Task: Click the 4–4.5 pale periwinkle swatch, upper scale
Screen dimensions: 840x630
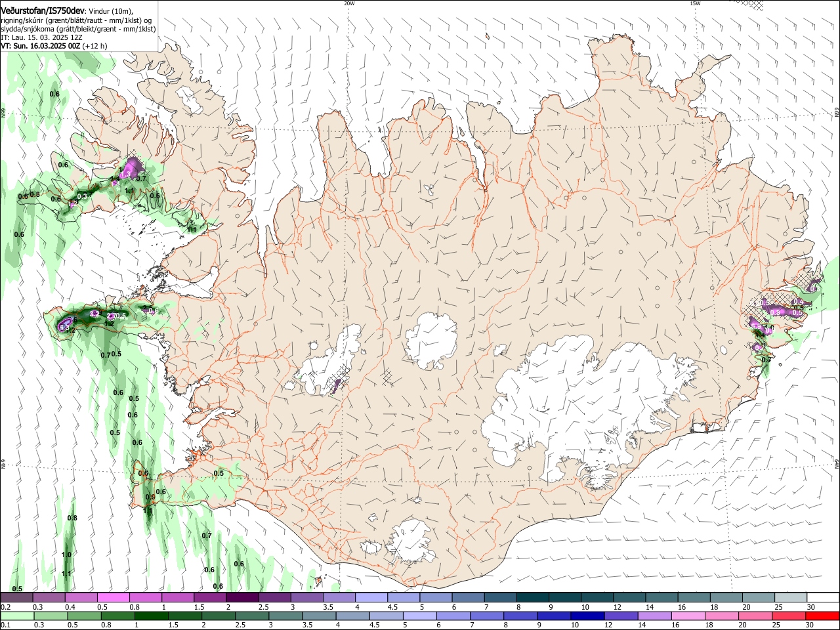Action: (371, 598)
